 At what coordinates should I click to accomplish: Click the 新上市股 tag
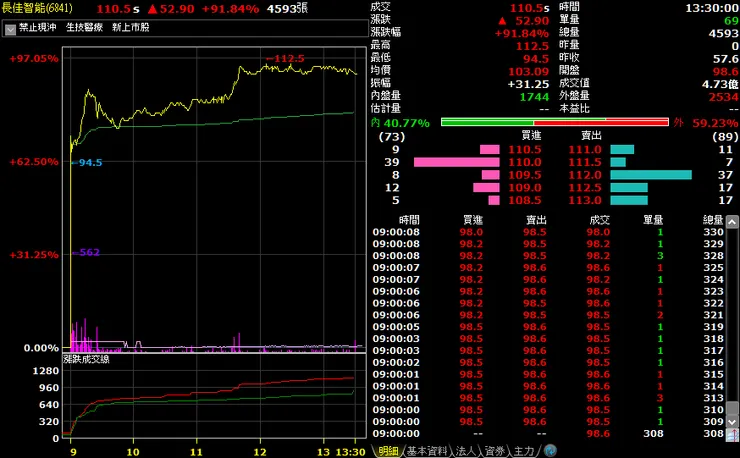point(131,27)
